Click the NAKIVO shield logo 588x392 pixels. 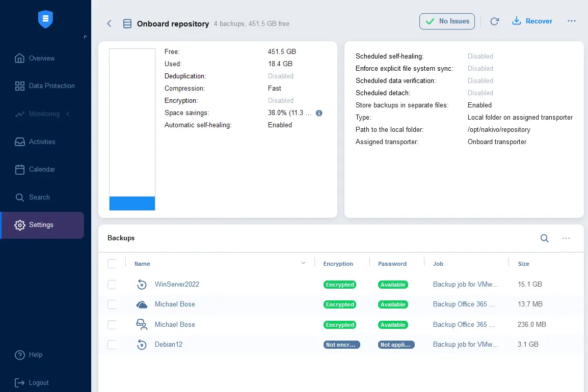tap(45, 19)
